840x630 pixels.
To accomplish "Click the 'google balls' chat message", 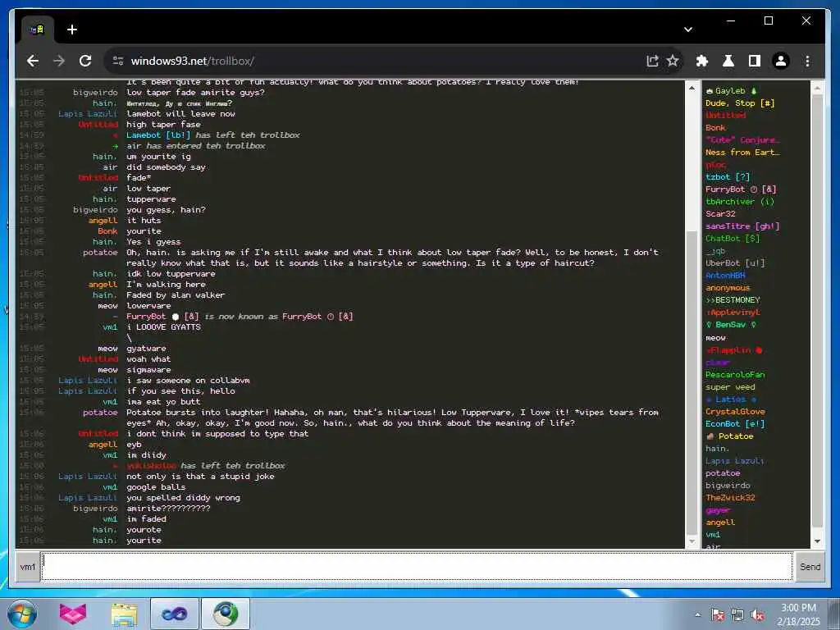I will point(156,487).
